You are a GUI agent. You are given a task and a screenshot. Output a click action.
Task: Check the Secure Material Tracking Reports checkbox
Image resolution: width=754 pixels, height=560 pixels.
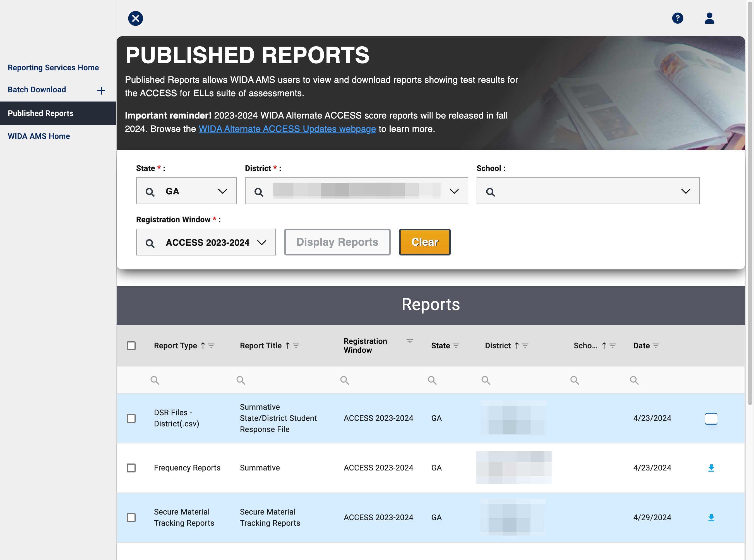click(131, 517)
